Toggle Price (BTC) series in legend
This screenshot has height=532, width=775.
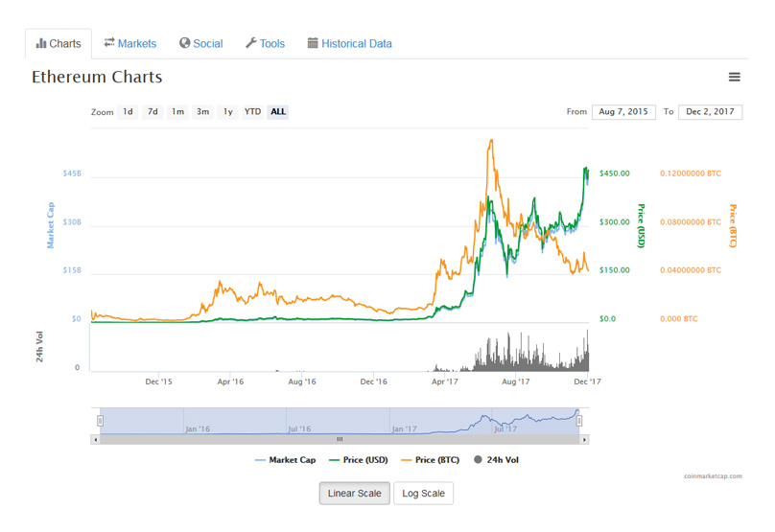(x=431, y=460)
